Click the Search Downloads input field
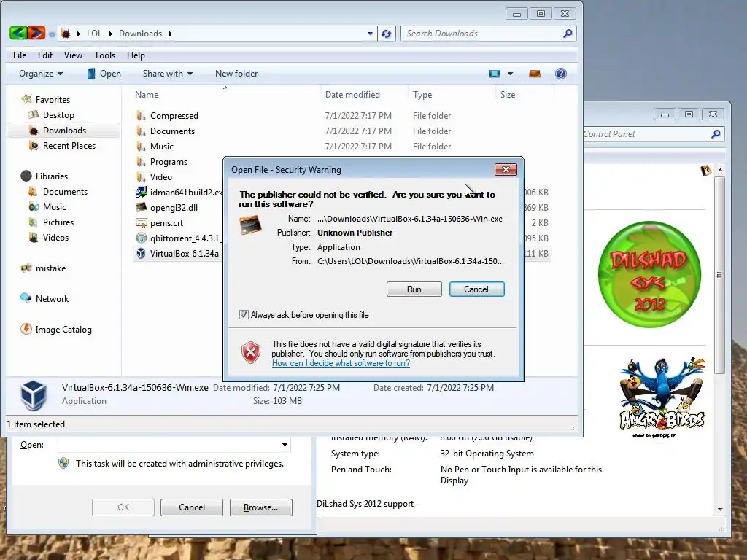Image resolution: width=747 pixels, height=560 pixels. pyautogui.click(x=481, y=34)
